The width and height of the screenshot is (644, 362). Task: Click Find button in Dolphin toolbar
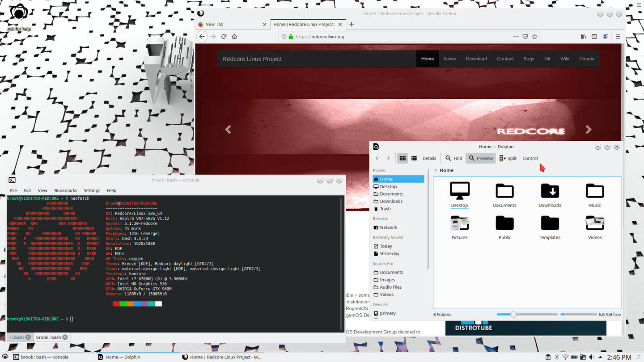pos(453,158)
